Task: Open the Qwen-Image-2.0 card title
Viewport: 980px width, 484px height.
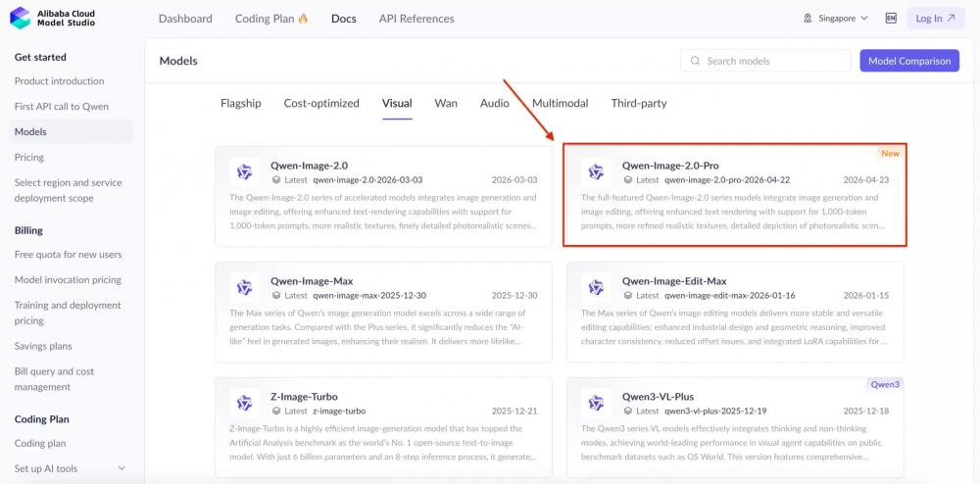Action: [310, 166]
